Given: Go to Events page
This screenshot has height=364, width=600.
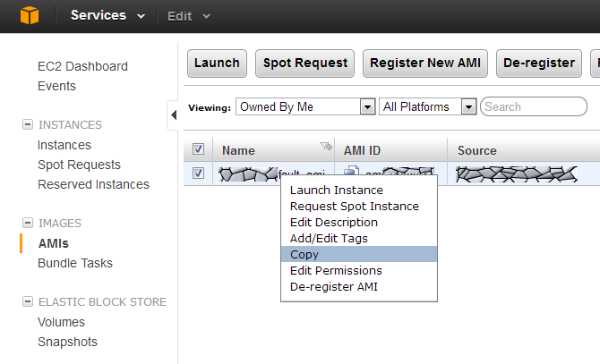Looking at the screenshot, I should click(x=56, y=86).
